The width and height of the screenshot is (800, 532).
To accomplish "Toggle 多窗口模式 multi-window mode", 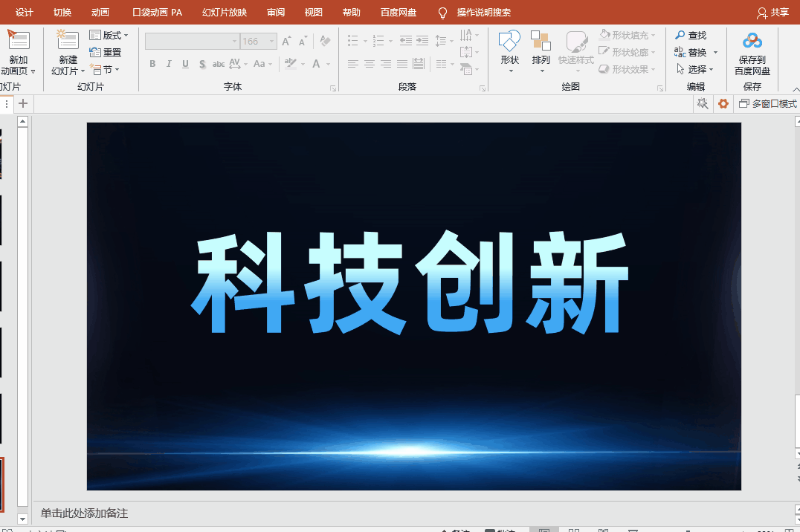I will tap(767, 104).
